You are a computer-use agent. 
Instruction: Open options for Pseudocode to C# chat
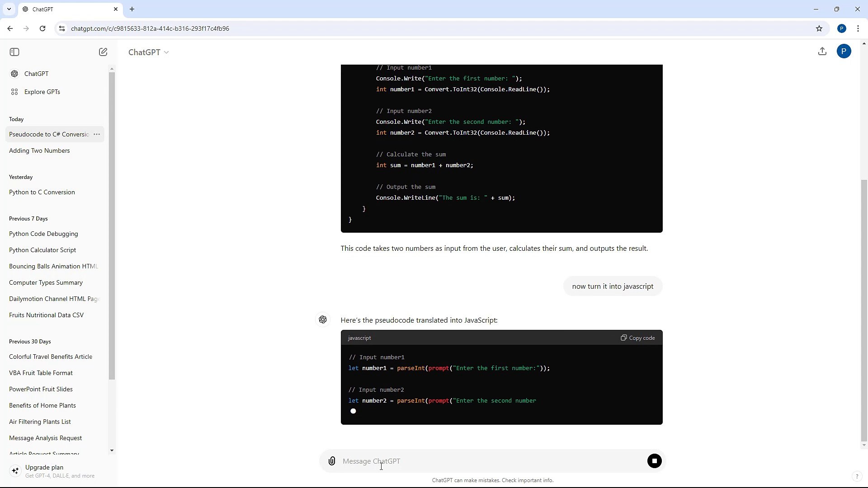pyautogui.click(x=96, y=134)
